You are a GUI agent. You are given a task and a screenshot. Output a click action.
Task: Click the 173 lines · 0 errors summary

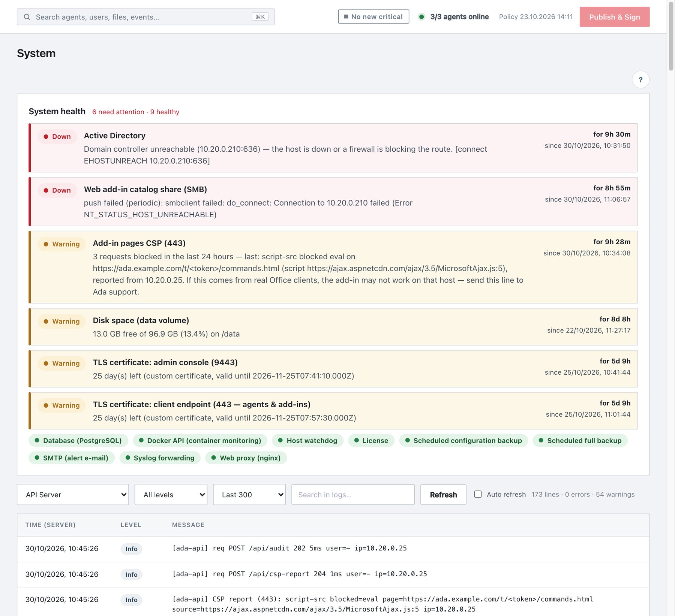[x=583, y=495]
